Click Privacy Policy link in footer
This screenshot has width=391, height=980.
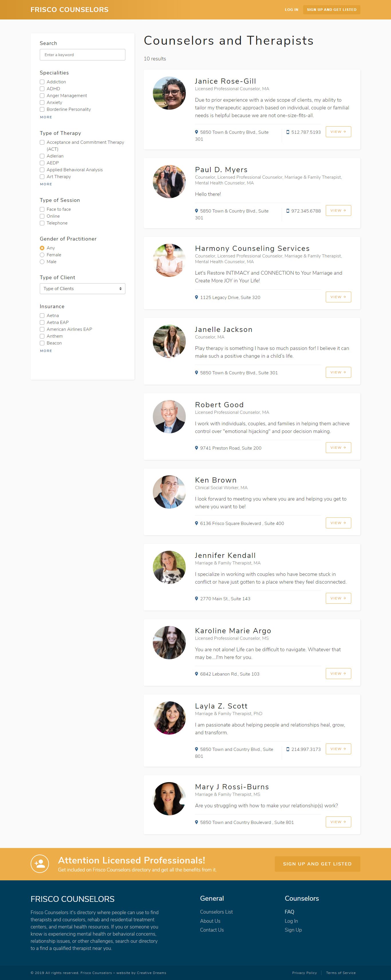pyautogui.click(x=304, y=973)
